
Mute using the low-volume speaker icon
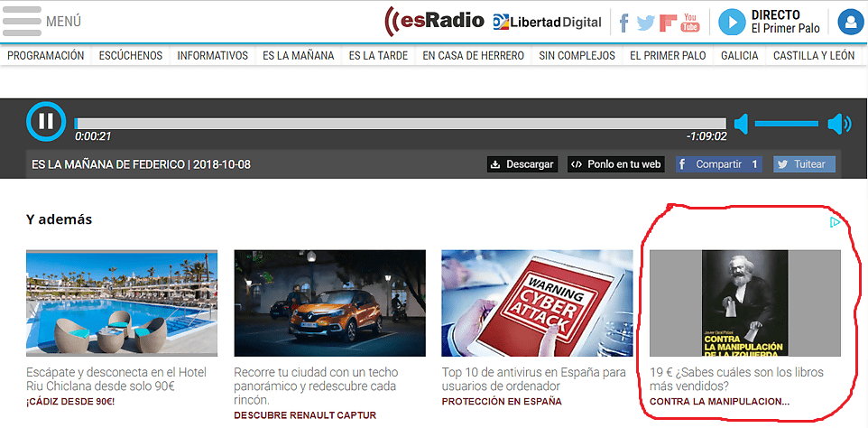pyautogui.click(x=742, y=124)
